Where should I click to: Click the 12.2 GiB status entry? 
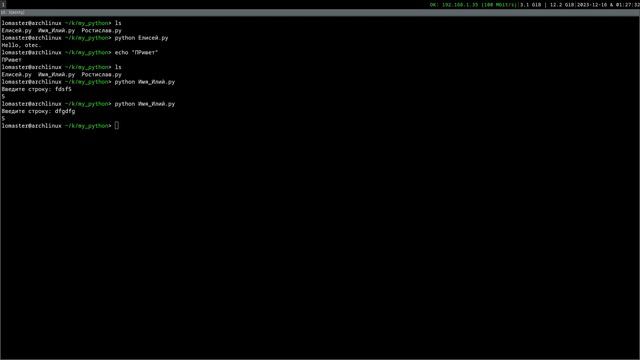click(x=562, y=5)
